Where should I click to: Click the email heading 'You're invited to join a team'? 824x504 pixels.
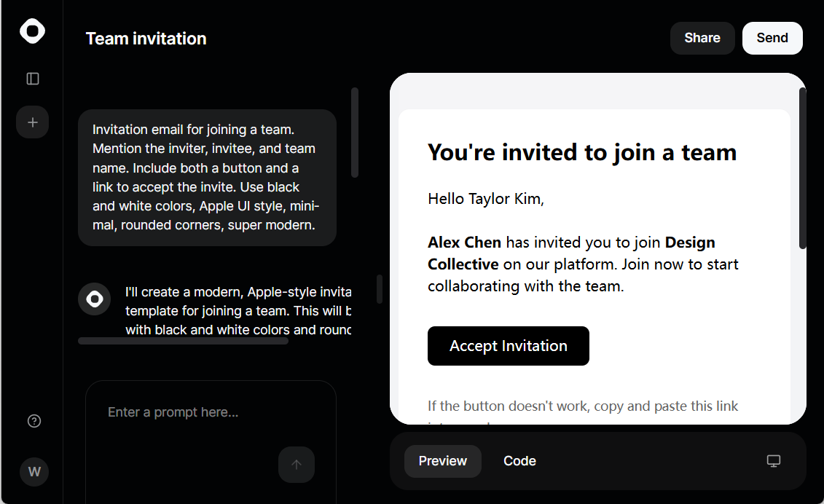(x=581, y=152)
